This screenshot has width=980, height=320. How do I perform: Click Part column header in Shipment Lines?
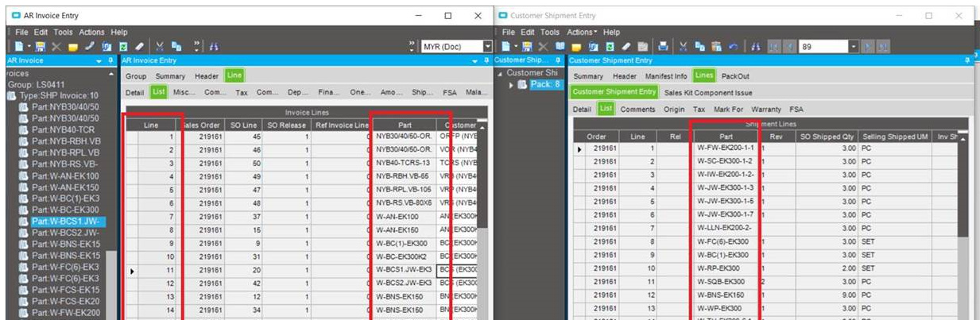click(x=726, y=137)
